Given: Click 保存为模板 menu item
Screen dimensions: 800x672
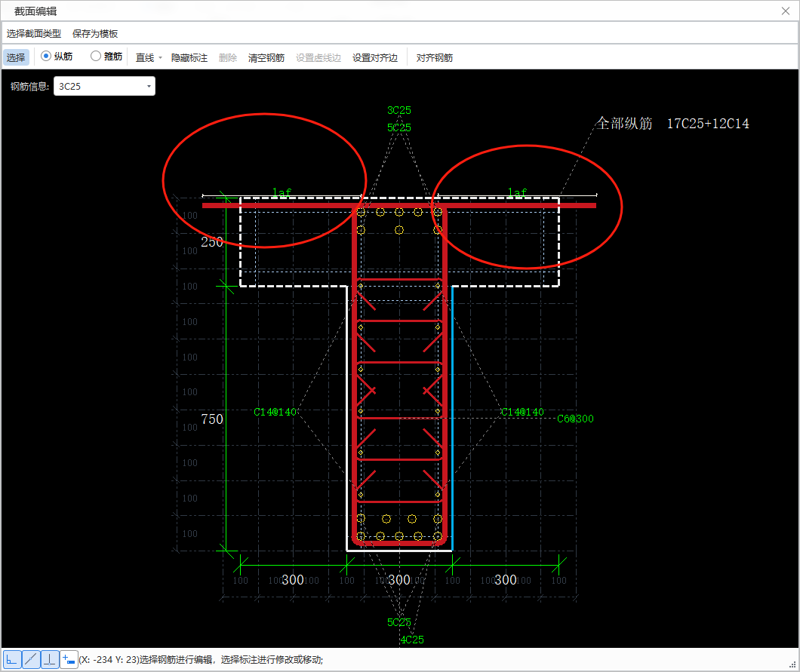Looking at the screenshot, I should click(x=95, y=34).
